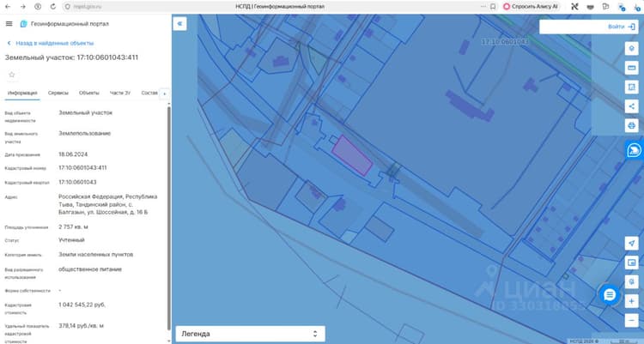This screenshot has width=644, height=344.
Task: Click the info panel vertical scrollbar
Action: tap(168, 218)
